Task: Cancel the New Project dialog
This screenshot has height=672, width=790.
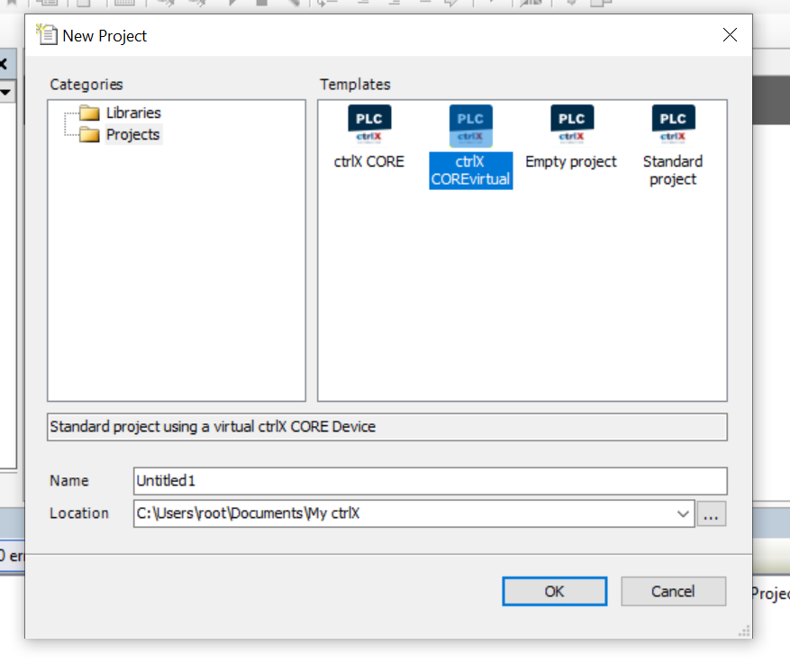Action: click(673, 592)
